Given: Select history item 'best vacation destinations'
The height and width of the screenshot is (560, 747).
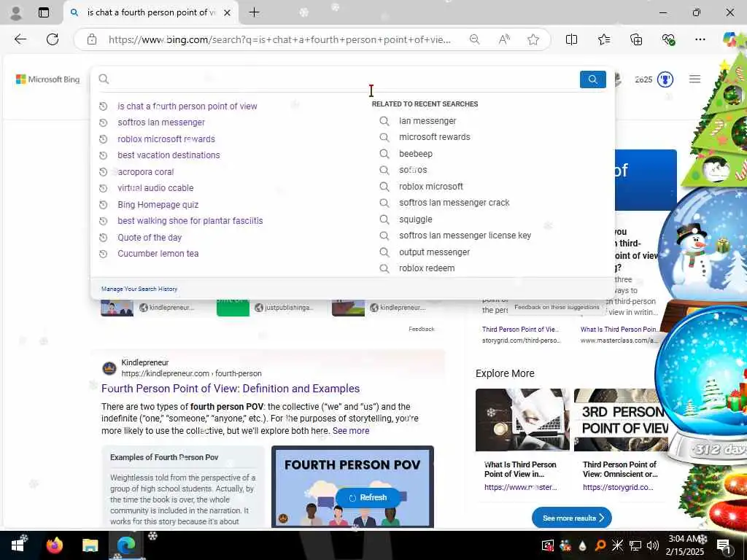Looking at the screenshot, I should tap(169, 155).
